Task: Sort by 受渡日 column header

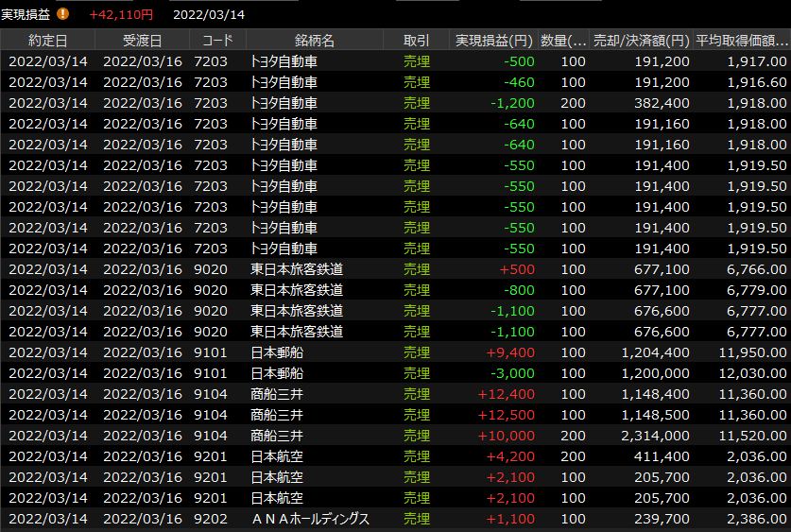Action: [142, 41]
